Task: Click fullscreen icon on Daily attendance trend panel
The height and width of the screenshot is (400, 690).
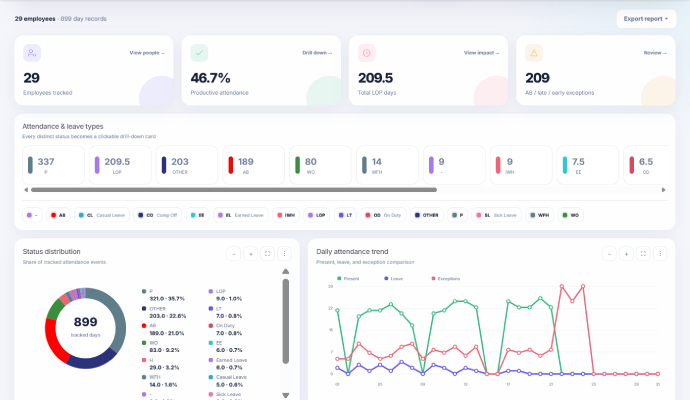Action: (x=643, y=254)
